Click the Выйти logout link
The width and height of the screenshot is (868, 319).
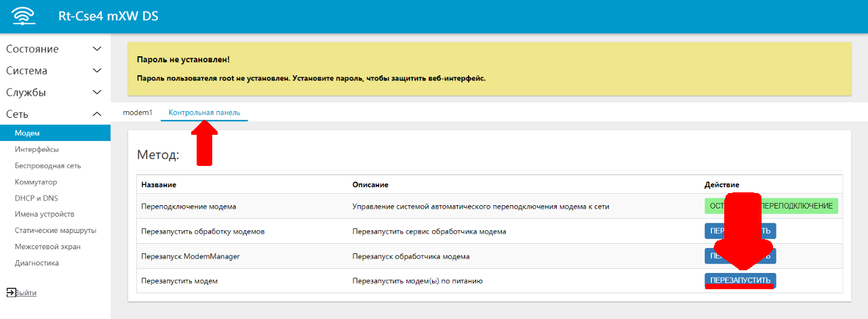point(26,293)
